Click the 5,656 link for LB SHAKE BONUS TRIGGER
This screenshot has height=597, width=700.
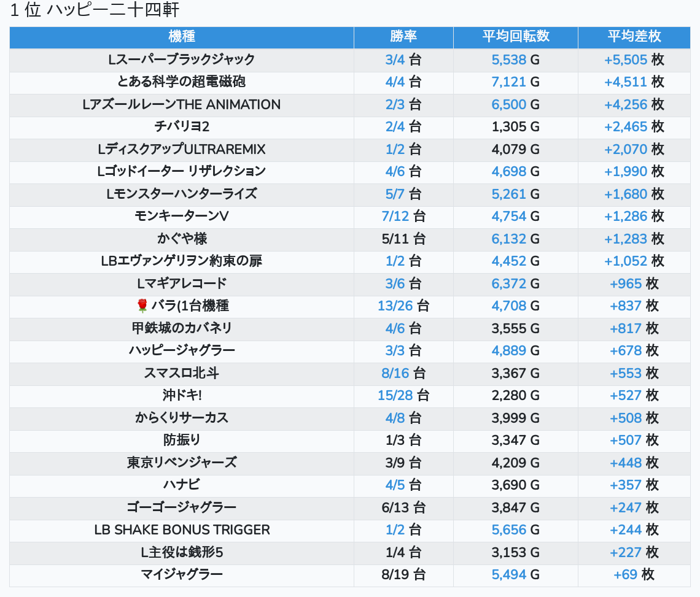coord(508,530)
